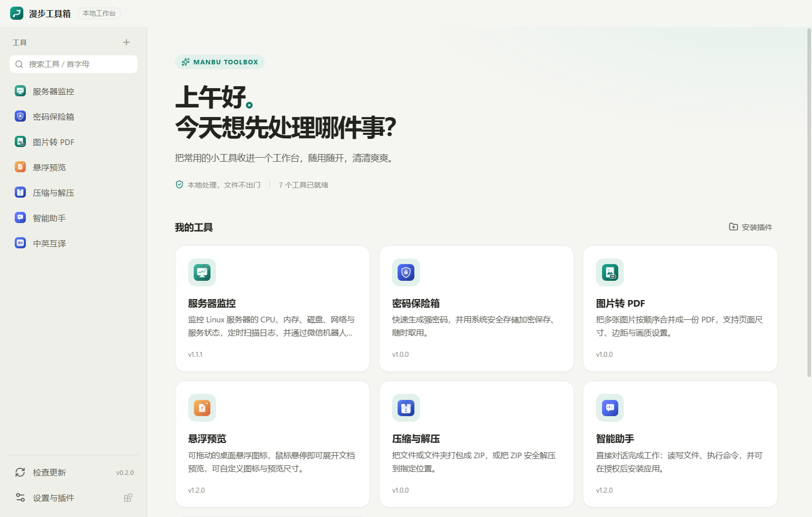The height and width of the screenshot is (517, 812).
Task: Click 图片转 PDF card description text
Action: point(679,326)
